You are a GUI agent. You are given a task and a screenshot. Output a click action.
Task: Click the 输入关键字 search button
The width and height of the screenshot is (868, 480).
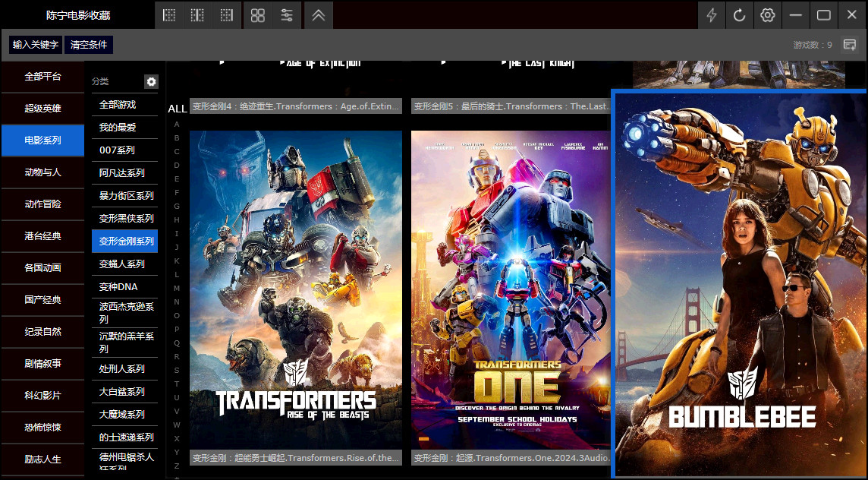[x=36, y=45]
